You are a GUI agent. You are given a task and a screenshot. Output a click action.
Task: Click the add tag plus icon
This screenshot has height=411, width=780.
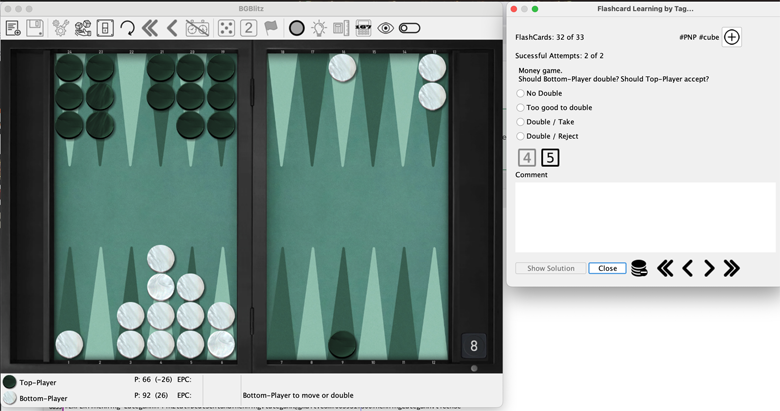(731, 37)
